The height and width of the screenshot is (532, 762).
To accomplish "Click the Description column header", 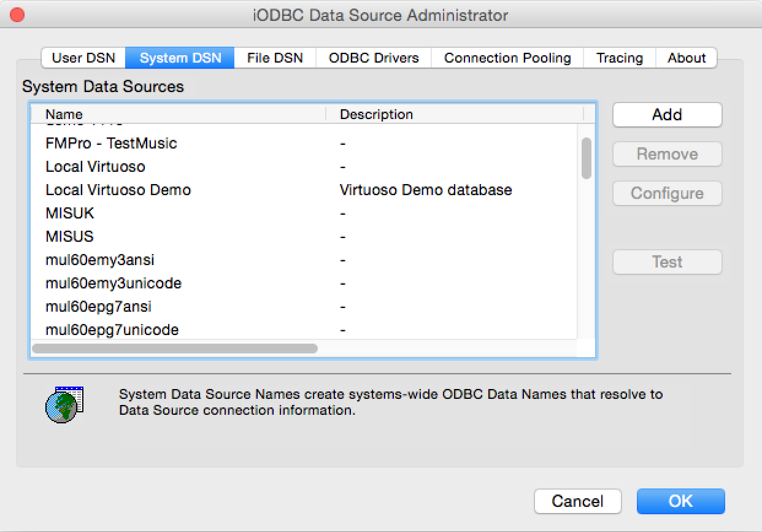I will (455, 114).
